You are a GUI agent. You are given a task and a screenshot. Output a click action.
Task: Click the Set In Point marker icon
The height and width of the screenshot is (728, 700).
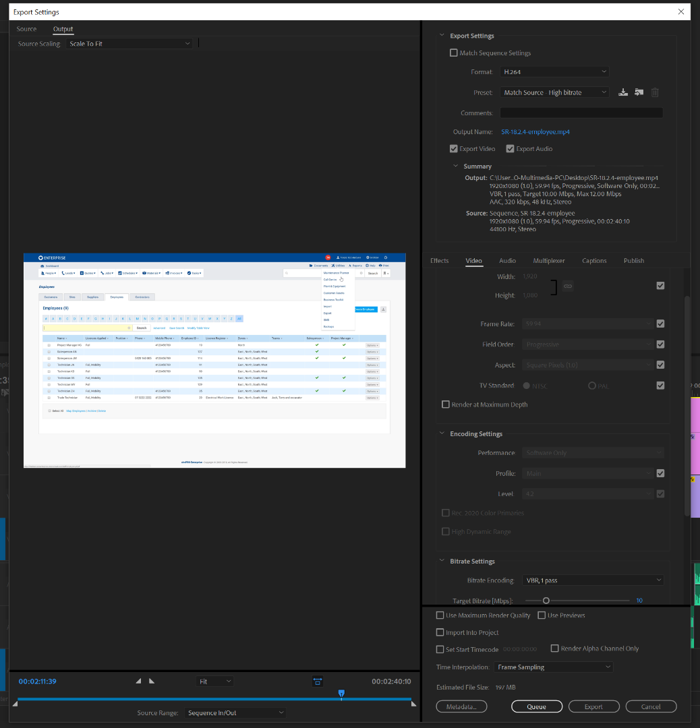pyautogui.click(x=138, y=681)
